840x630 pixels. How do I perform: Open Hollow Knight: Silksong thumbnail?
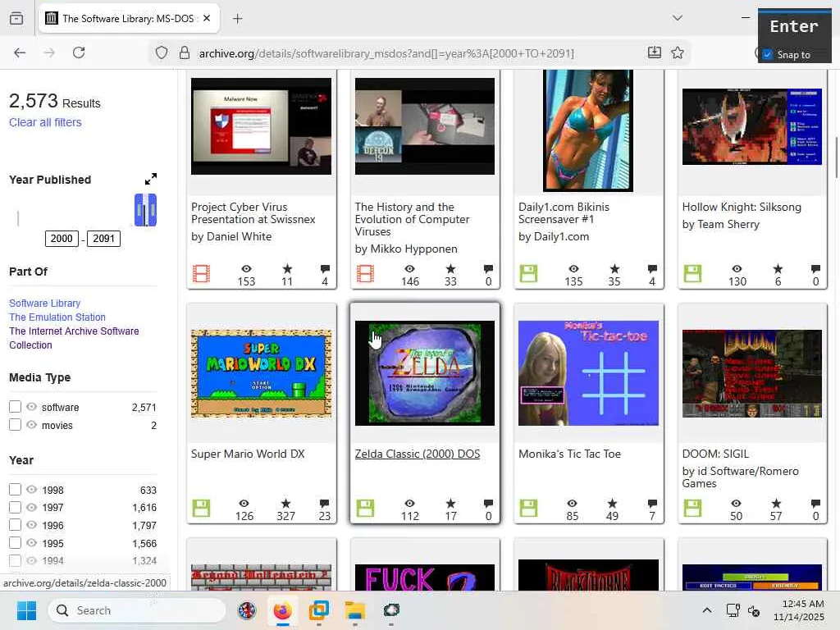click(752, 127)
